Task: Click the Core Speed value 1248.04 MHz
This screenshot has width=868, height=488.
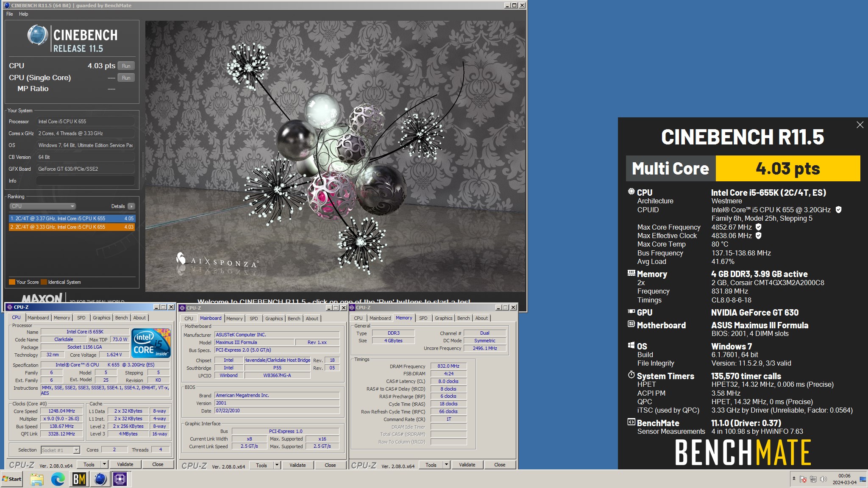Action: click(x=61, y=411)
